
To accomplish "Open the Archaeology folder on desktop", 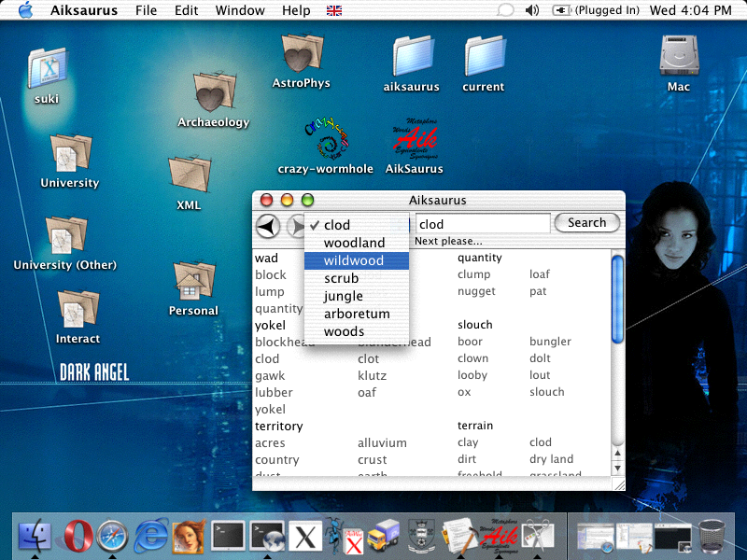I will [213, 93].
